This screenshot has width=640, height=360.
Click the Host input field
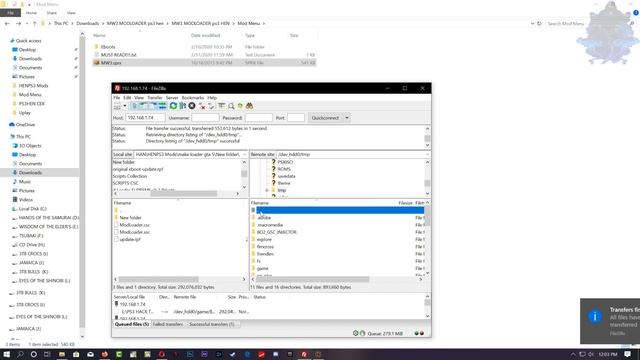(145, 118)
